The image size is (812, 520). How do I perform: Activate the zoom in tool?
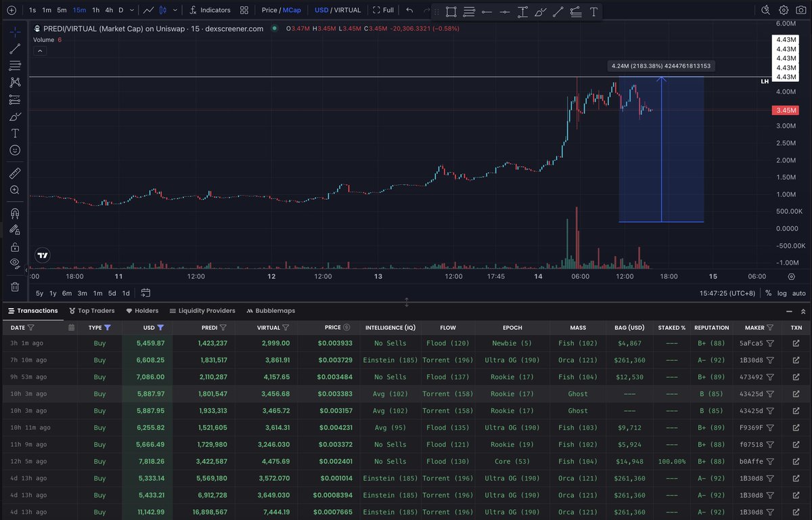pyautogui.click(x=15, y=190)
